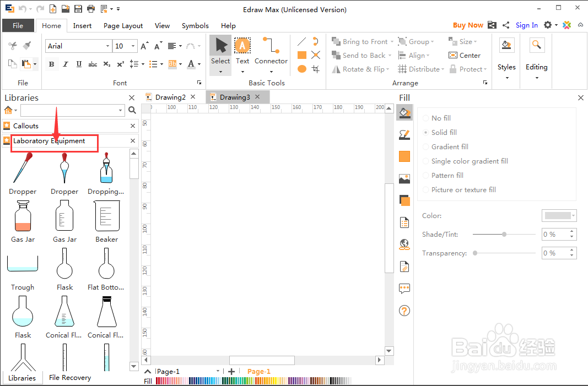The width and height of the screenshot is (588, 386).
Task: Close the Laboratory Equipment library
Action: [133, 140]
